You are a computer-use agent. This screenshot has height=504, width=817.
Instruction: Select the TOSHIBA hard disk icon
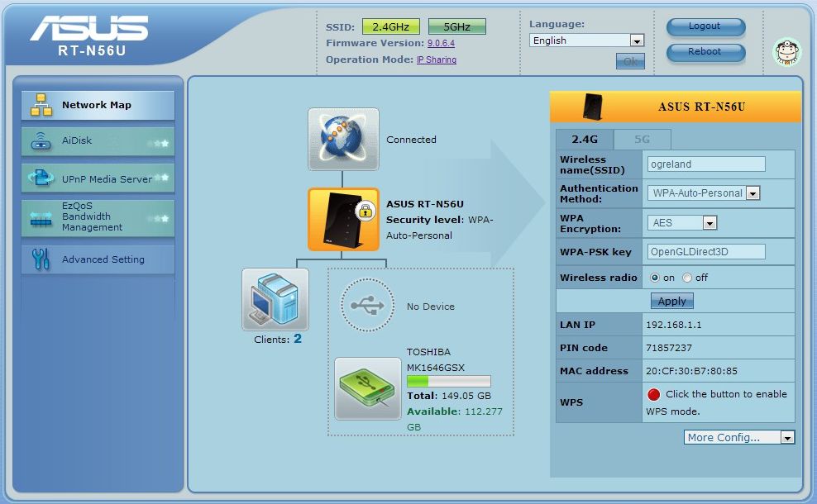pyautogui.click(x=367, y=388)
